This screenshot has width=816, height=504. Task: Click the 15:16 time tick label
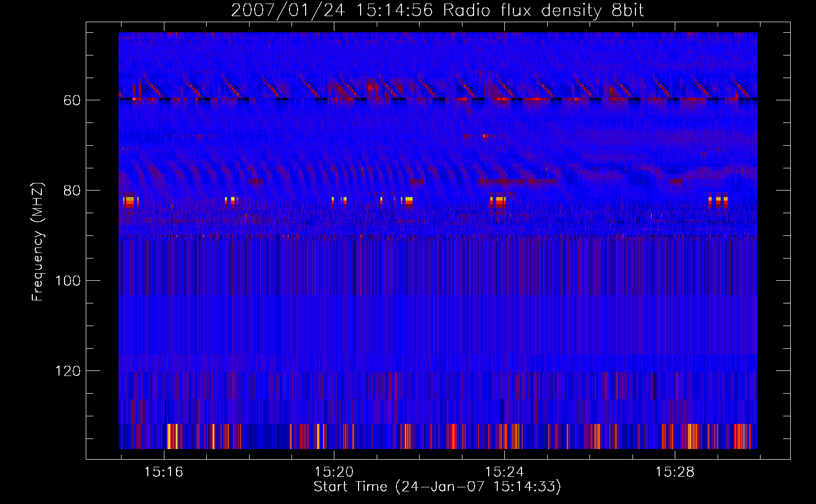[x=163, y=472]
